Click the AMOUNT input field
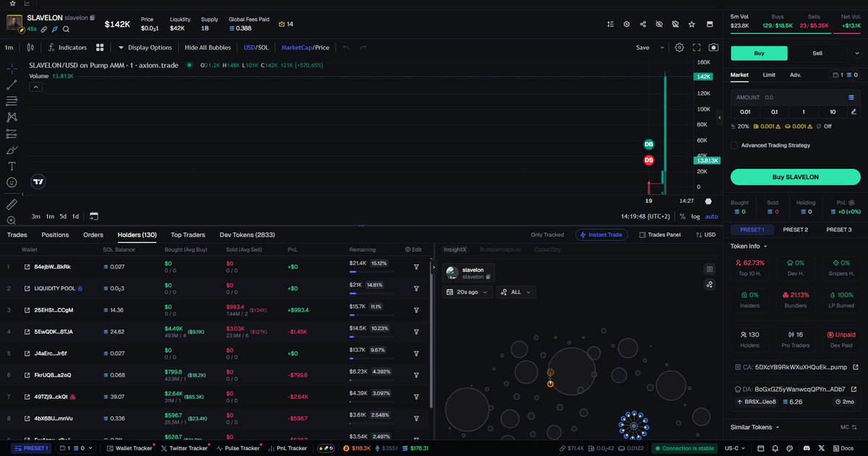Viewport: 868px width, 456px height. tap(796, 97)
